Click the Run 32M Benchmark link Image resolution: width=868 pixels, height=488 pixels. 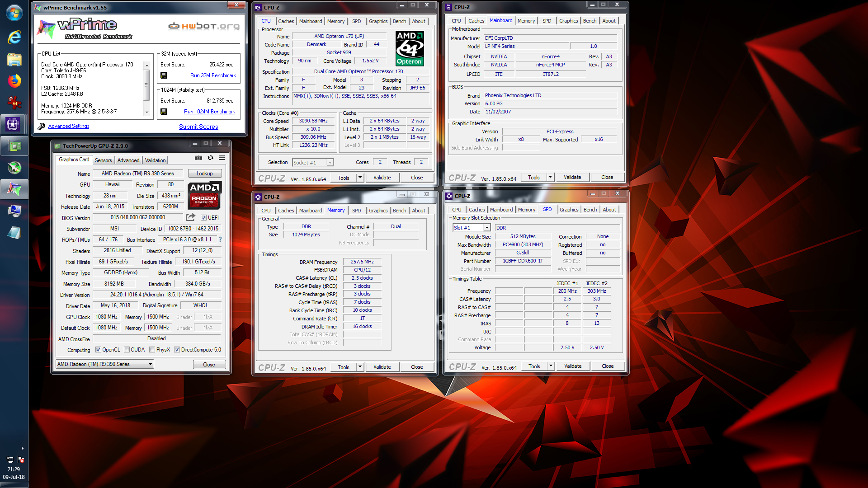(213, 75)
